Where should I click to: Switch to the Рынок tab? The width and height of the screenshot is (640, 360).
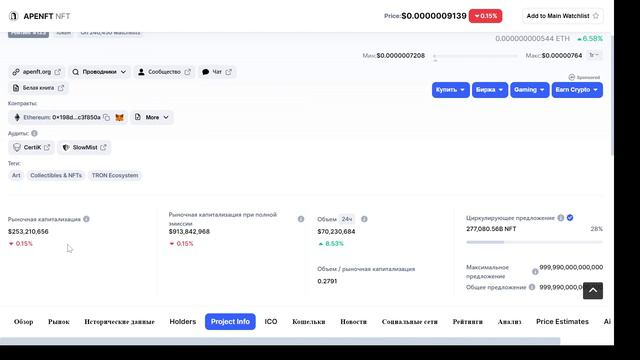[59, 322]
